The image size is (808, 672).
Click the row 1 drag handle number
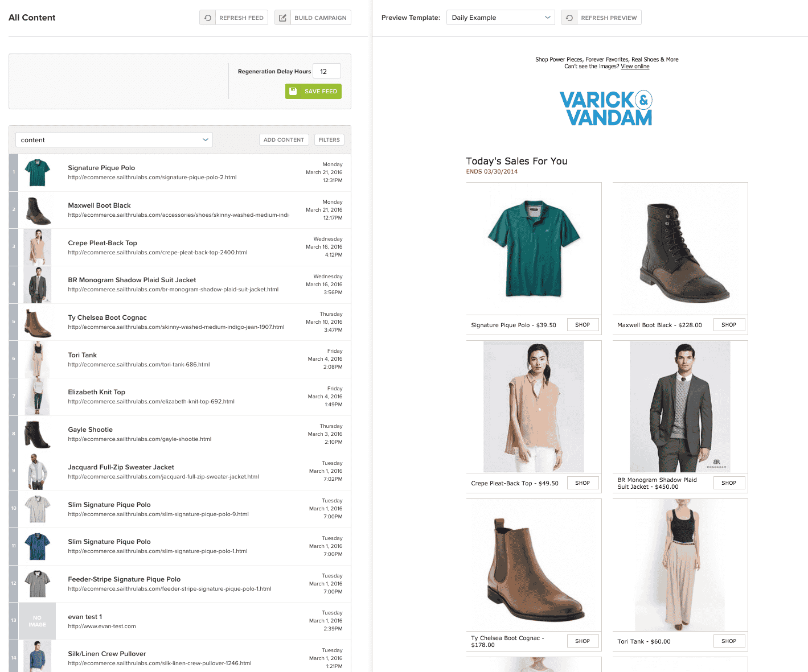[14, 172]
